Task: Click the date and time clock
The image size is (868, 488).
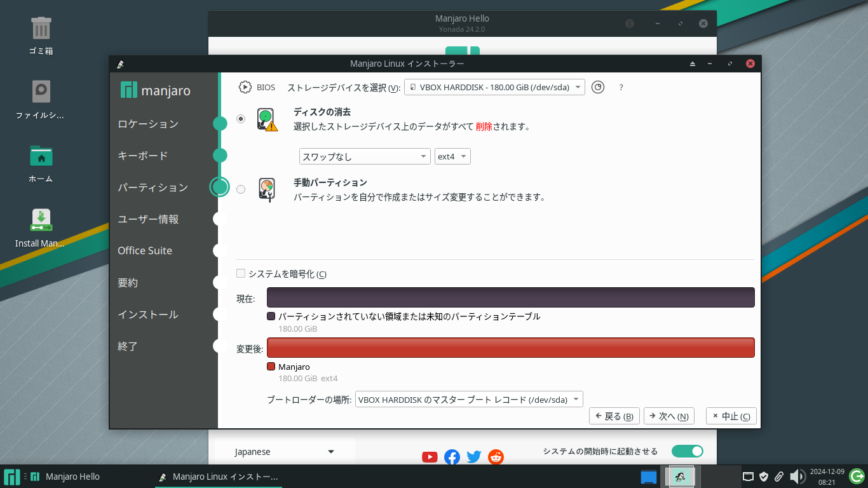Action: [x=827, y=477]
